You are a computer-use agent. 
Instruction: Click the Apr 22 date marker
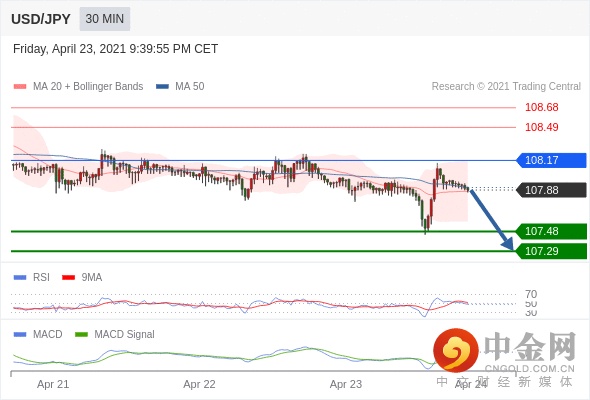click(199, 384)
